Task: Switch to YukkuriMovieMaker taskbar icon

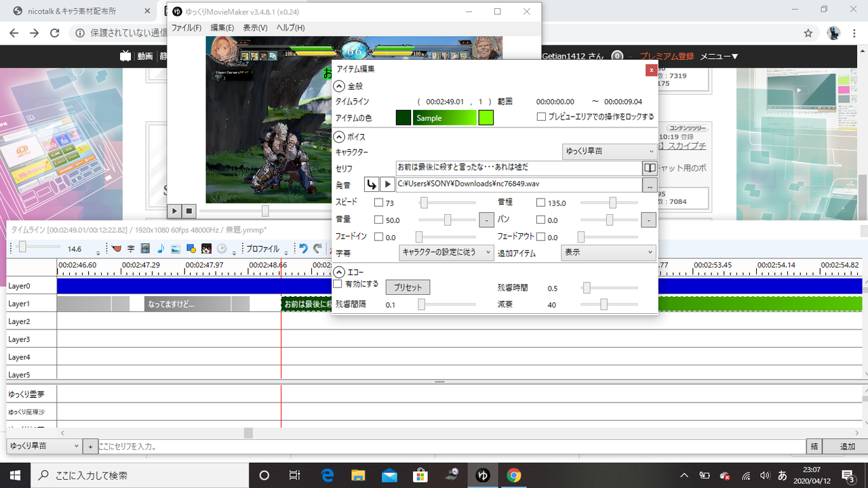Action: pos(483,475)
